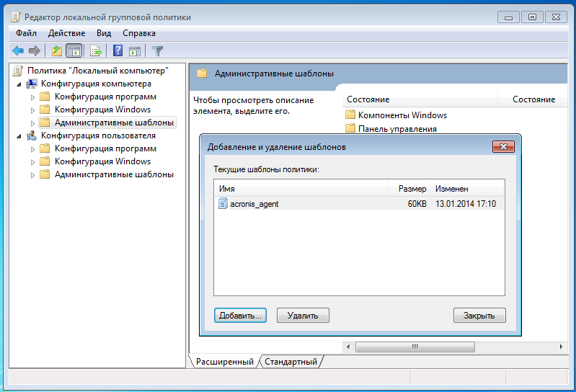This screenshot has height=392, width=576.
Task: Click the blue Back arrow in toolbar
Action: (x=18, y=50)
